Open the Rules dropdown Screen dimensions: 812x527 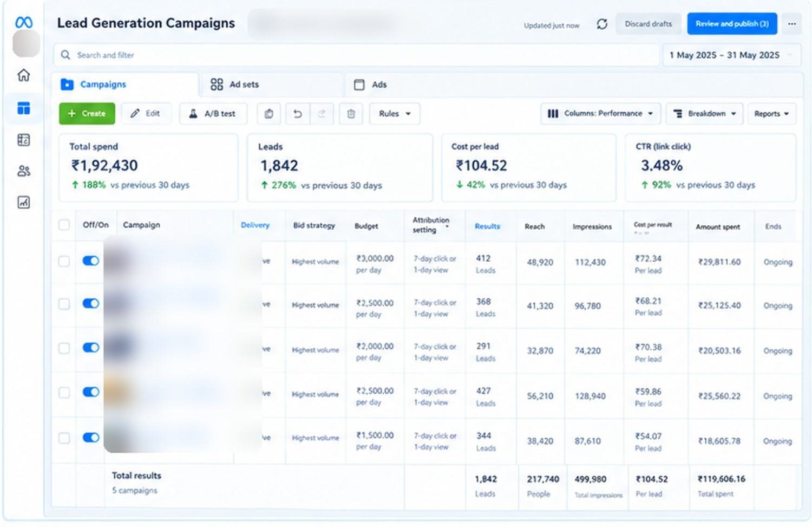pyautogui.click(x=395, y=114)
